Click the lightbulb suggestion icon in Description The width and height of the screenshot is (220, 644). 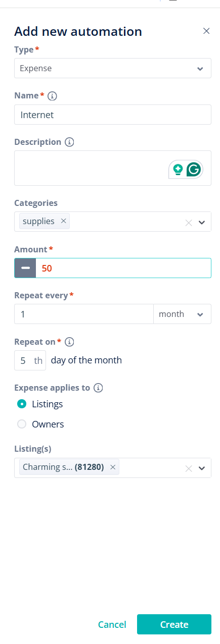pos(178,170)
